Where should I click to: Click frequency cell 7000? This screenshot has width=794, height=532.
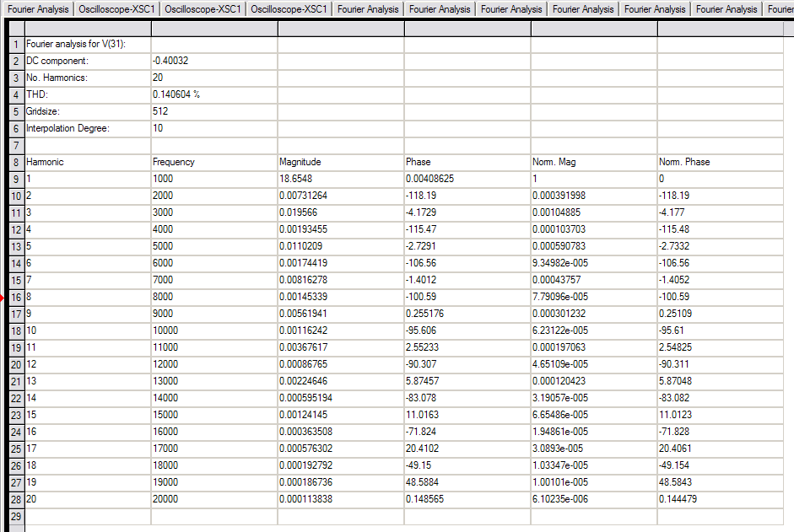(x=214, y=280)
